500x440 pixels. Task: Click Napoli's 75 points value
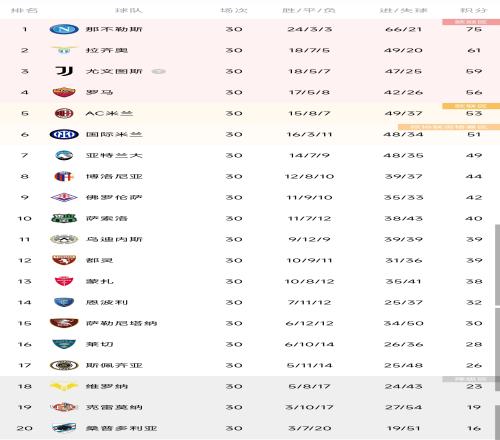click(x=474, y=29)
